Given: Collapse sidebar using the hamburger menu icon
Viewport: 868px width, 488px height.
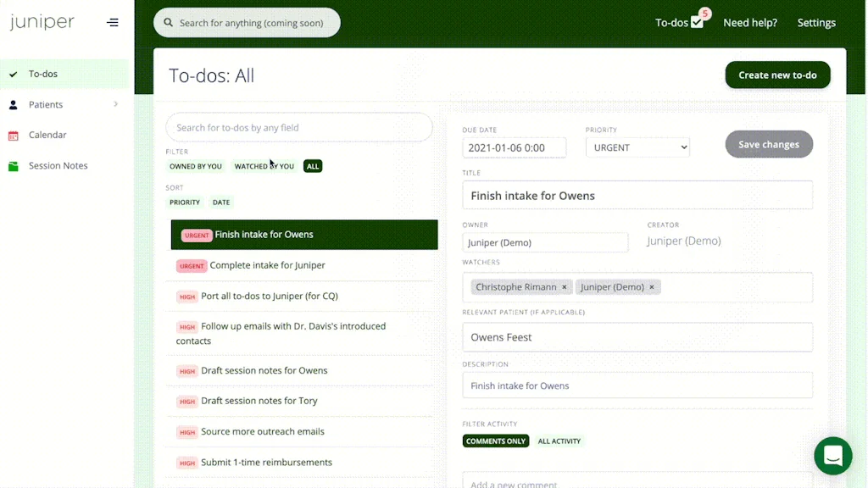Looking at the screenshot, I should (113, 23).
